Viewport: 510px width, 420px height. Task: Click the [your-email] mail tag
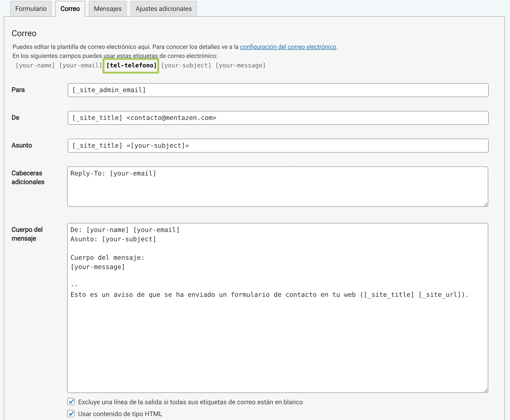(80, 65)
